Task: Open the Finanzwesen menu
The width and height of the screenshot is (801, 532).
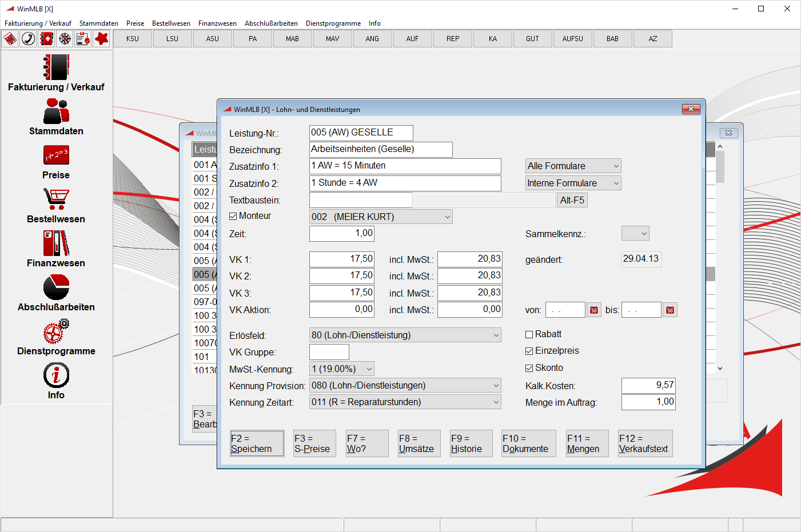Action: pos(217,23)
